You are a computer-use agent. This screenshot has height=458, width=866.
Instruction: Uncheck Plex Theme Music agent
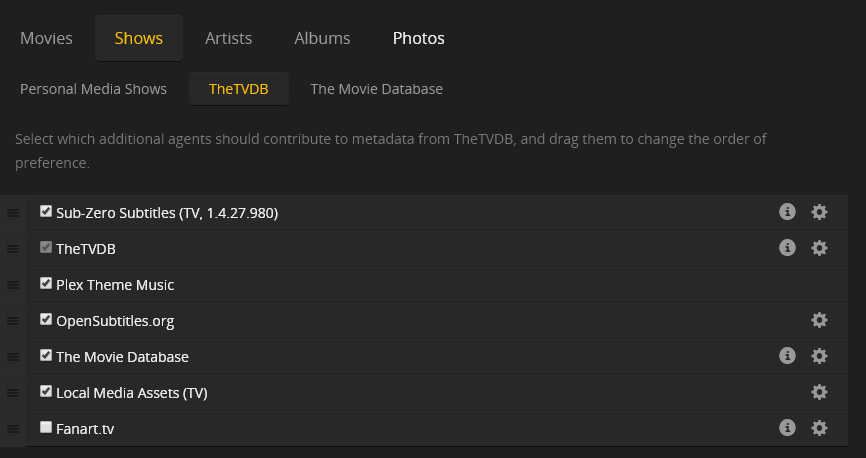click(46, 283)
